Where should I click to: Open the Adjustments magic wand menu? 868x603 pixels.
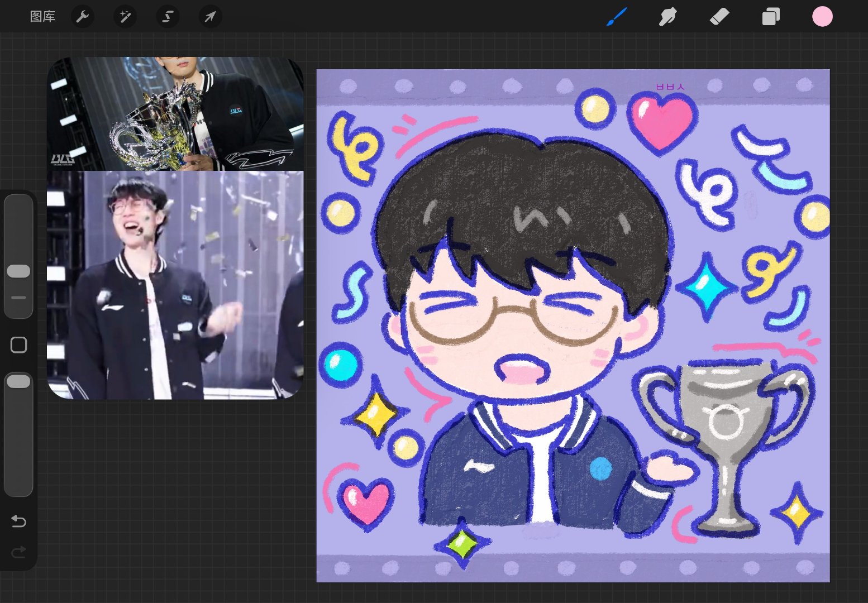pyautogui.click(x=125, y=17)
